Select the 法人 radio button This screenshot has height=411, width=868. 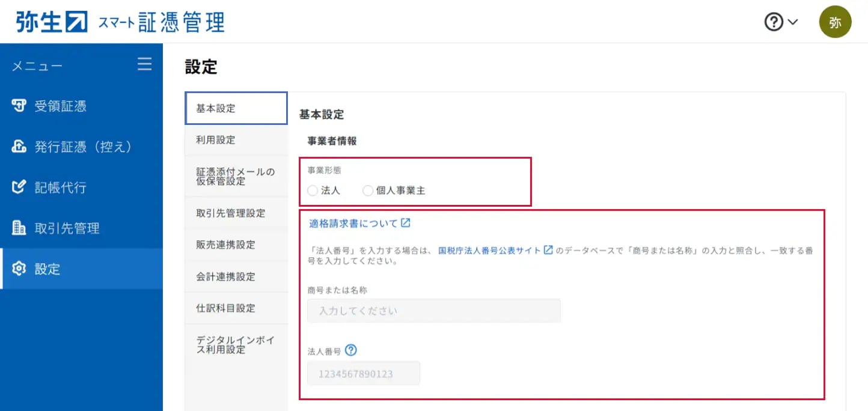(x=312, y=190)
